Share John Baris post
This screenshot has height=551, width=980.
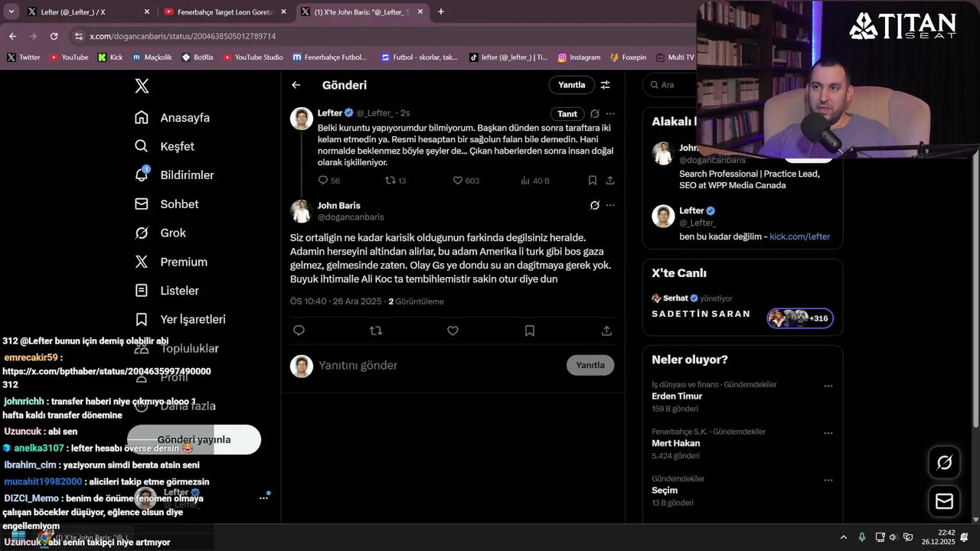pos(606,331)
